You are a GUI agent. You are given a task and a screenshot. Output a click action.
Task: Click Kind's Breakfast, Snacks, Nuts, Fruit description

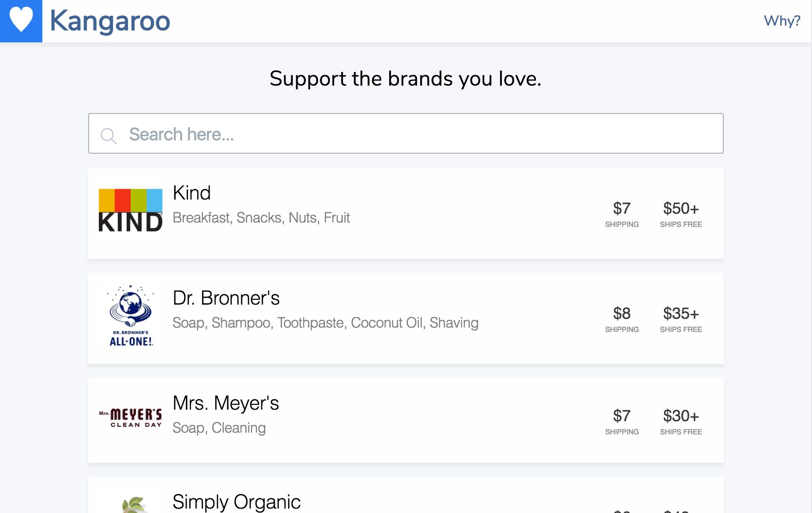261,218
